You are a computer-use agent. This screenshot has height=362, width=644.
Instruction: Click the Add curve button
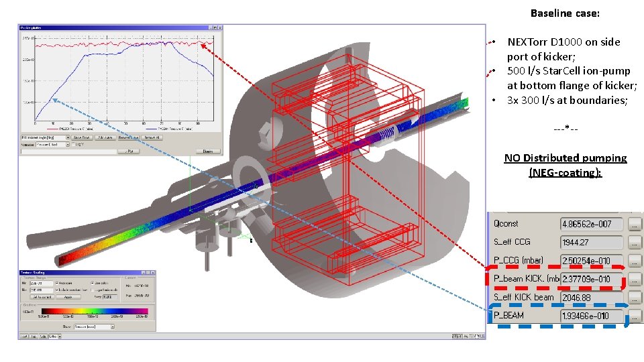105,137
